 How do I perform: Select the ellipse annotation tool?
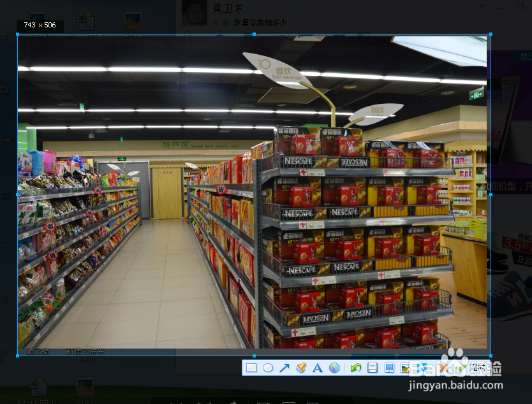(268, 368)
